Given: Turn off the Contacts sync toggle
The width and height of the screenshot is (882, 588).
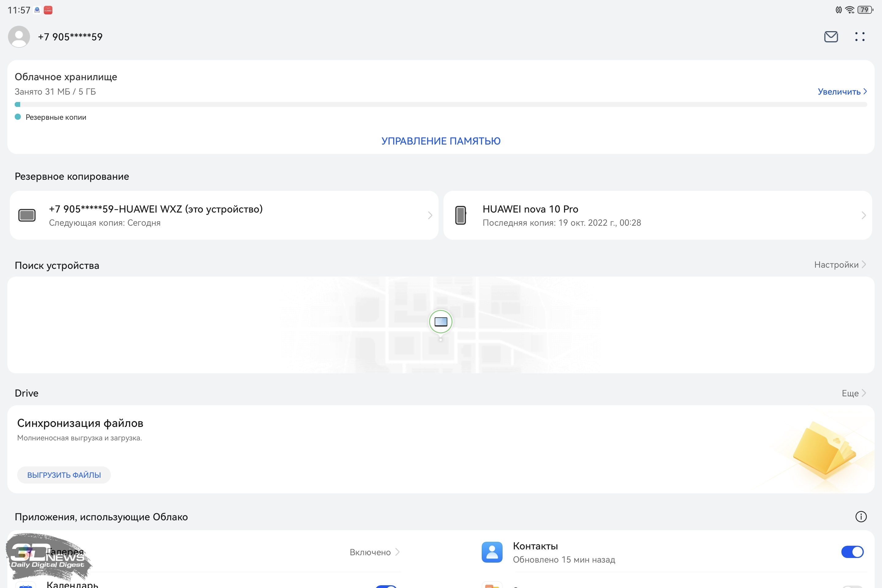Looking at the screenshot, I should [x=852, y=552].
